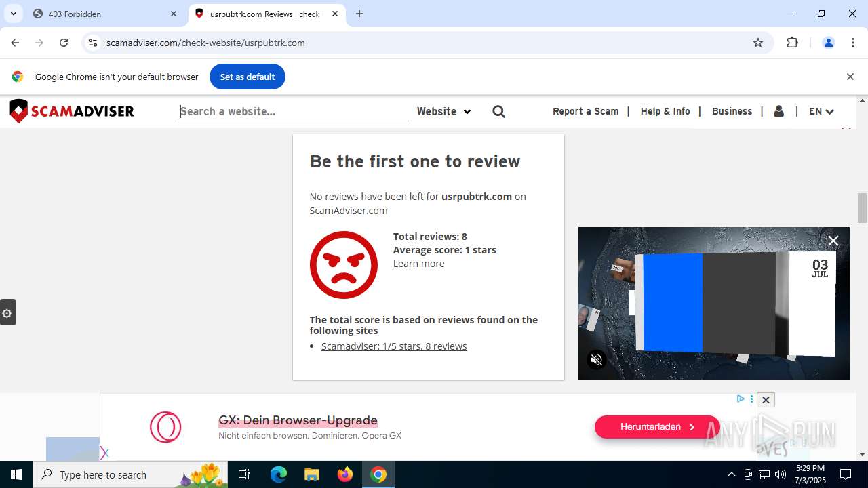This screenshot has height=488, width=868.
Task: Click the search magnifier icon
Action: click(499, 111)
